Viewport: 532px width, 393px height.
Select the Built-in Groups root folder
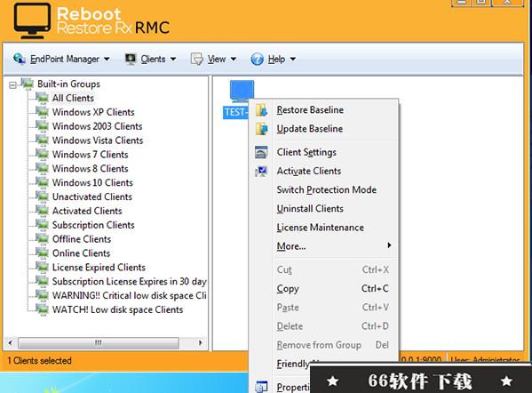pyautogui.click(x=68, y=84)
